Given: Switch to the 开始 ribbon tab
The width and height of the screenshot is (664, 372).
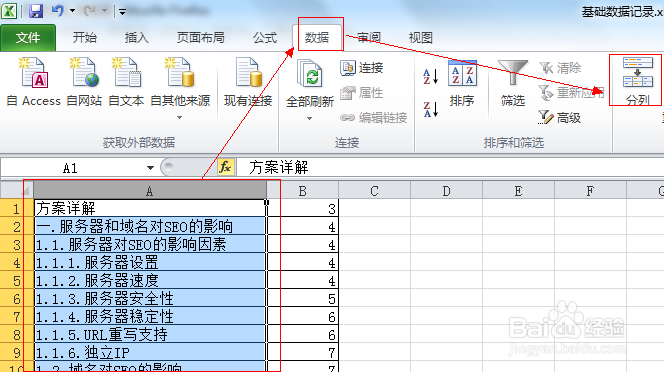Looking at the screenshot, I should click(85, 38).
